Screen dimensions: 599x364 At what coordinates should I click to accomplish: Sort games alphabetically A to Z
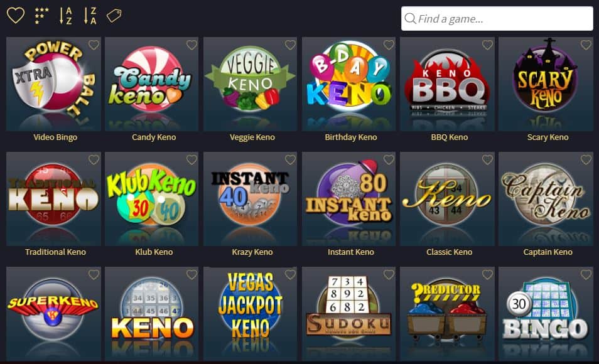(x=66, y=16)
